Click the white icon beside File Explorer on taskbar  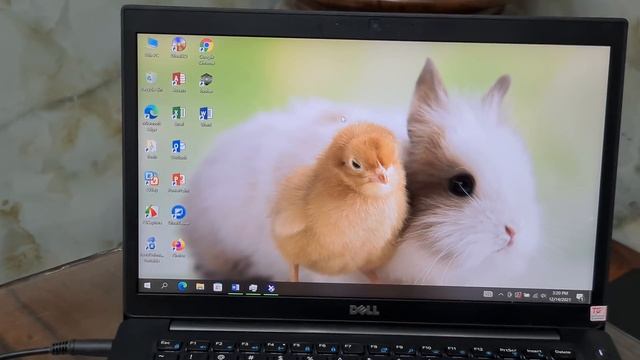pyautogui.click(x=218, y=287)
